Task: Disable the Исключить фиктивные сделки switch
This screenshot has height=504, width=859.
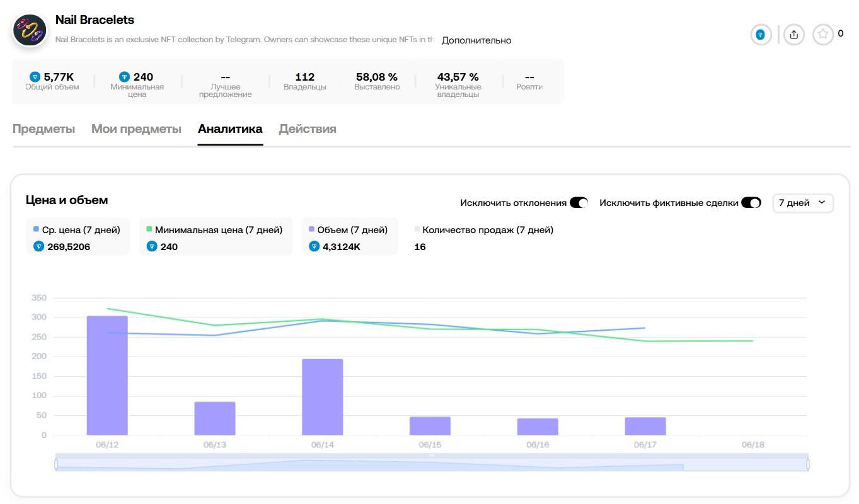Action: pos(751,203)
